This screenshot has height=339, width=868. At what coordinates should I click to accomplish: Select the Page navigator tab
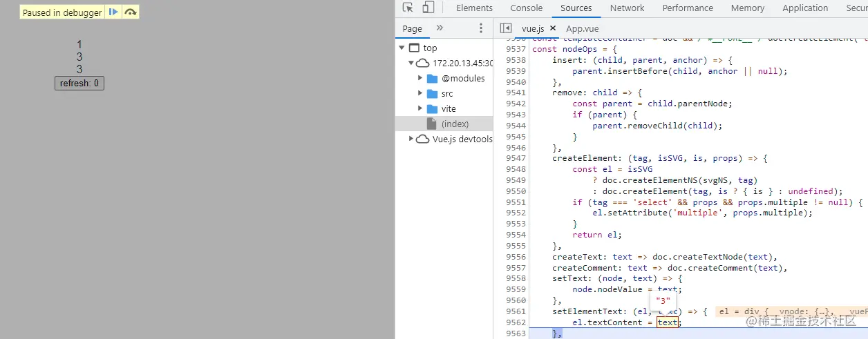pos(413,28)
